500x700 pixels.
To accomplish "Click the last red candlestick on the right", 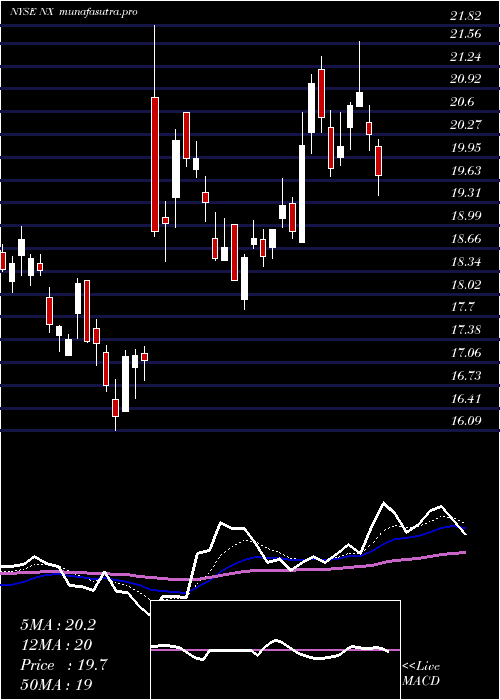I will [x=379, y=161].
